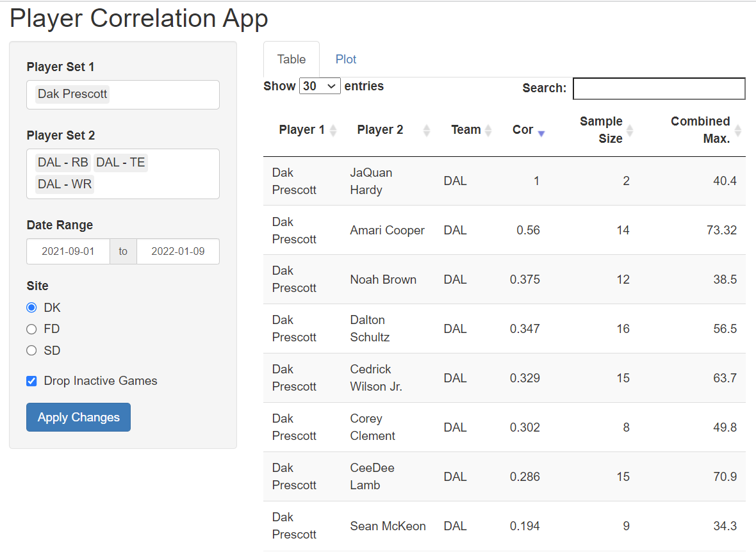Click the 70.9 combined max value
756x552 pixels.
725,477
